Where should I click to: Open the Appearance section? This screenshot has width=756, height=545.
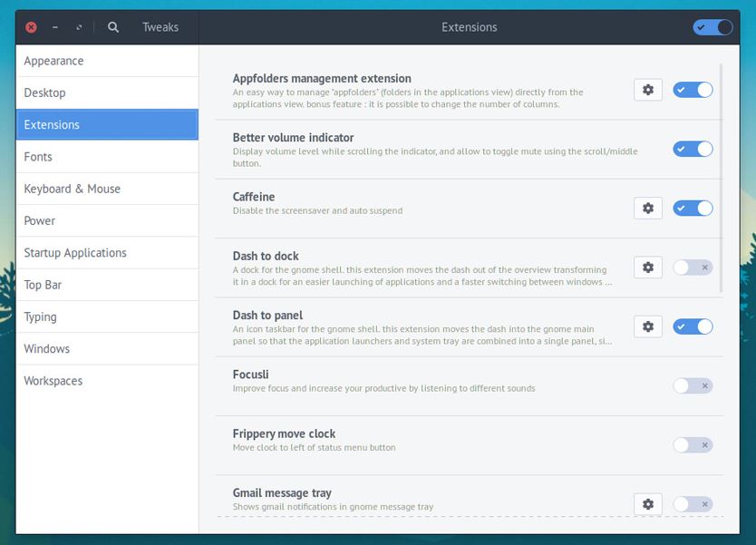click(x=53, y=61)
